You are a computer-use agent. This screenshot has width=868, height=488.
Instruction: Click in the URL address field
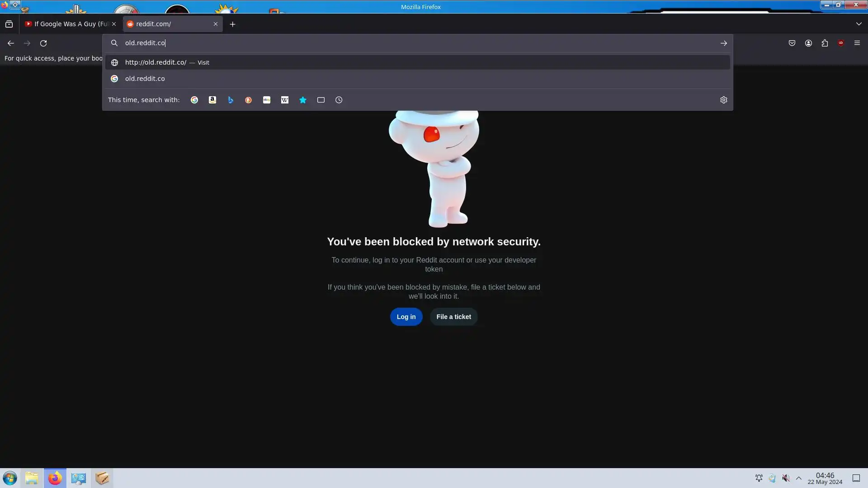coord(407,43)
